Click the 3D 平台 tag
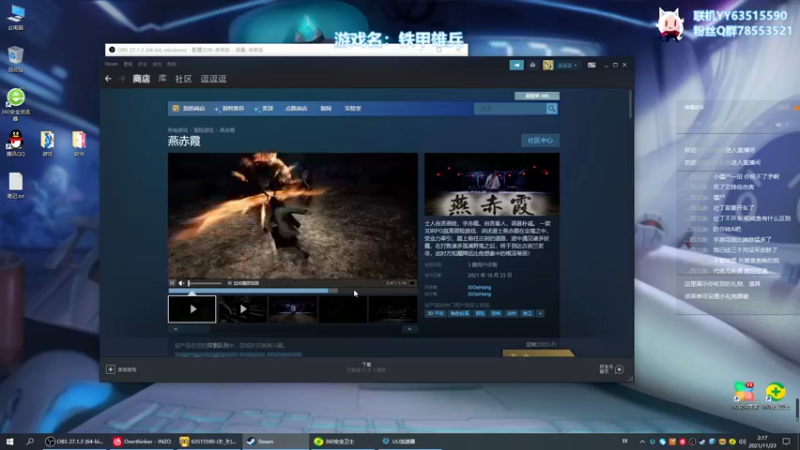 pos(435,313)
